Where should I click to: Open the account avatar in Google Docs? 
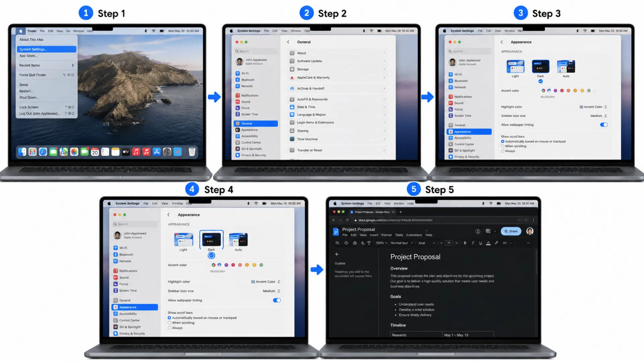click(x=530, y=231)
